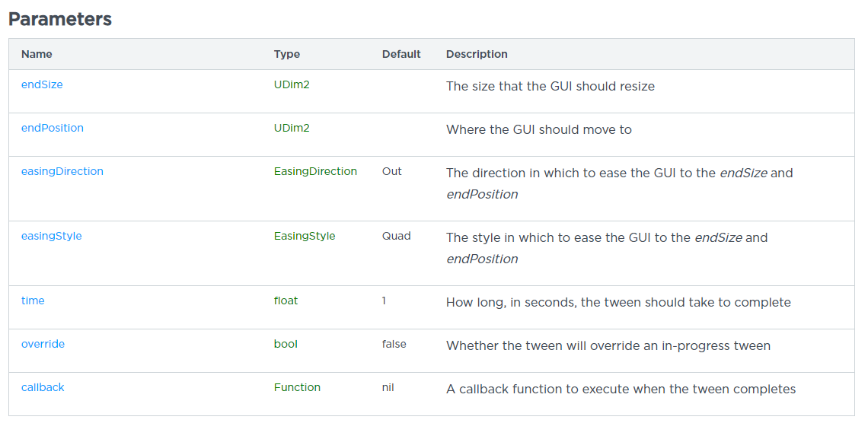
Task: Open the endSize parameter link
Action: (x=42, y=84)
